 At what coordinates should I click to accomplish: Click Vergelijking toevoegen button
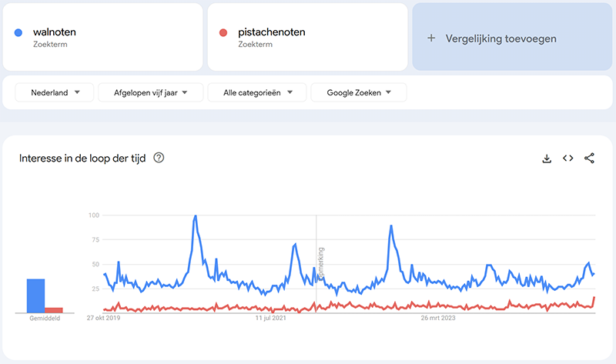[500, 38]
